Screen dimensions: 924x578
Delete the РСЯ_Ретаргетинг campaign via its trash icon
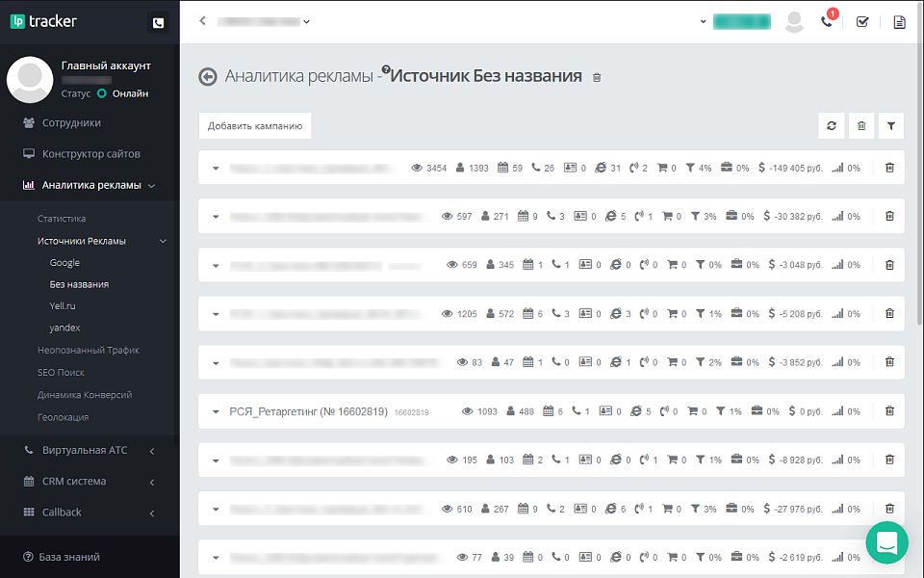tap(888, 410)
